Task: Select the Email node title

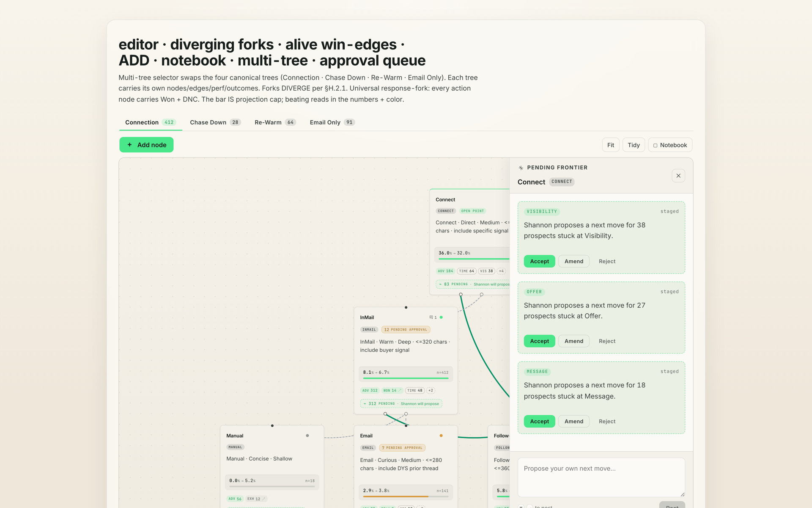Action: coord(366,436)
